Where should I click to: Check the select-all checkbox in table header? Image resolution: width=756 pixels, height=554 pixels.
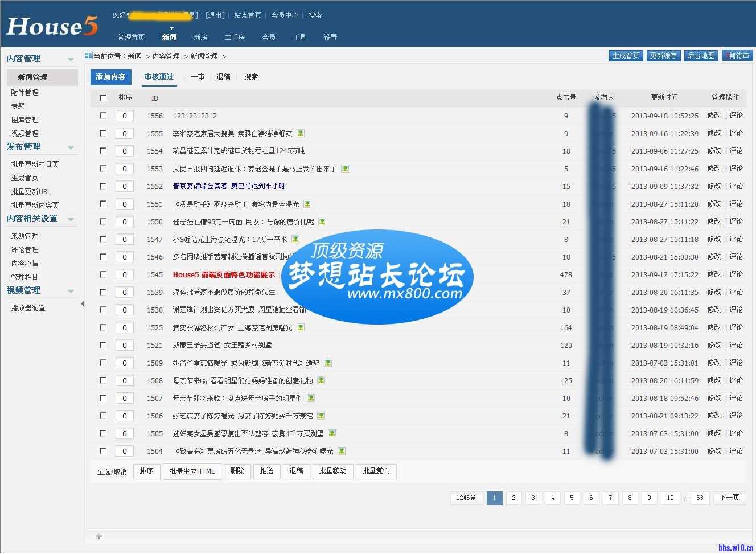point(103,98)
